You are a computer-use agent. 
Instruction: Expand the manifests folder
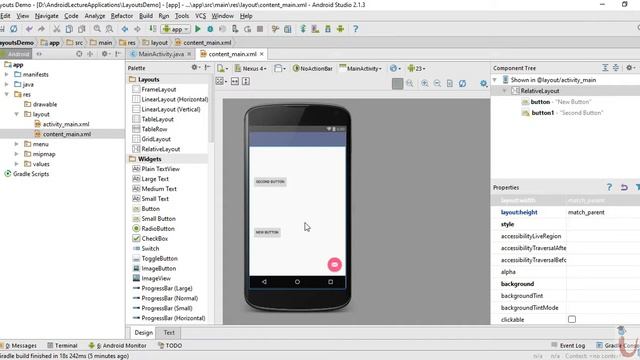7,74
